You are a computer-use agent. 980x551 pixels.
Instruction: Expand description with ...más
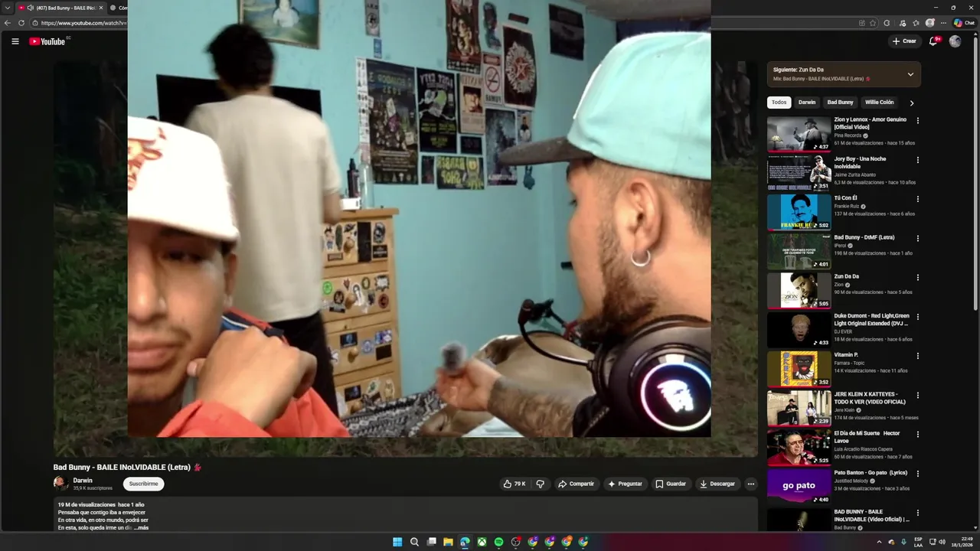pyautogui.click(x=142, y=528)
